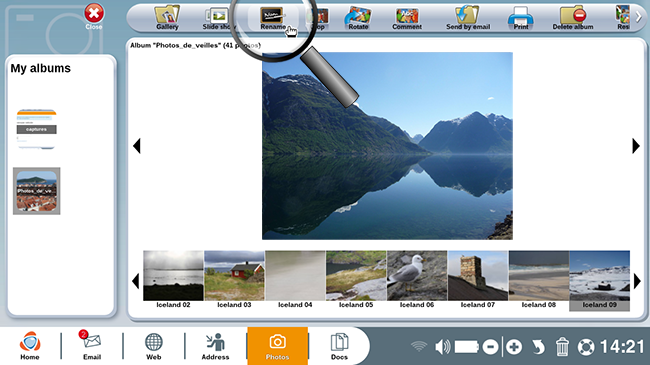The image size is (650, 365).
Task: Show the next photo with right arrow
Action: (636, 146)
